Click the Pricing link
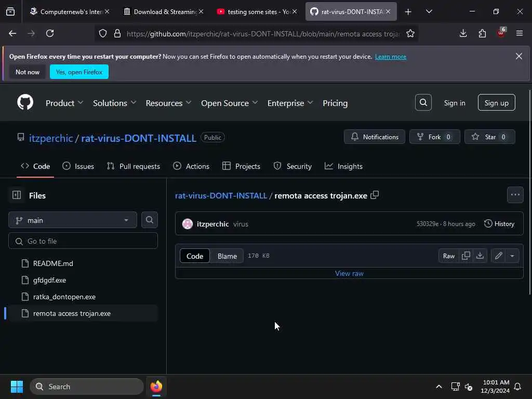The width and height of the screenshot is (532, 399). [x=335, y=103]
